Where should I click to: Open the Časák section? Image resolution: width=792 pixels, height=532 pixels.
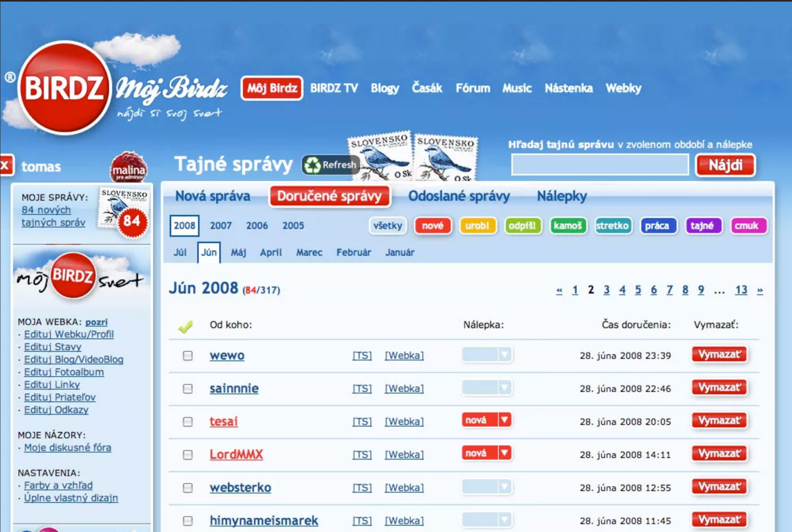(427, 88)
